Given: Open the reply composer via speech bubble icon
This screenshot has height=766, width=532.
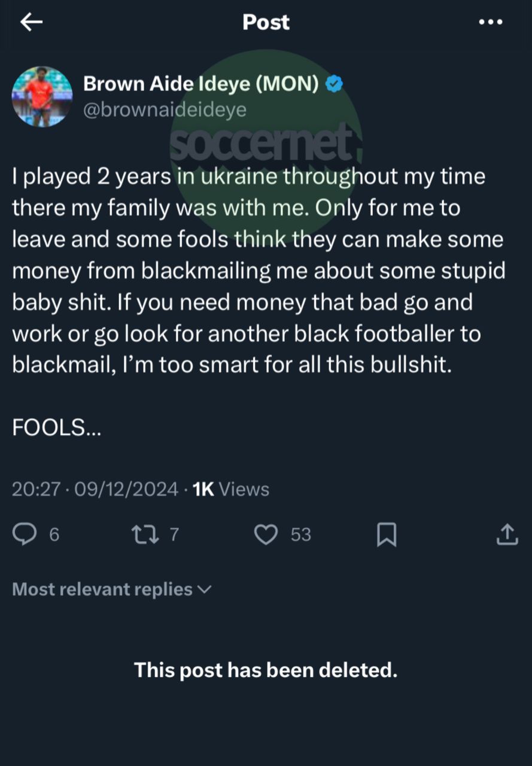Looking at the screenshot, I should (x=25, y=534).
